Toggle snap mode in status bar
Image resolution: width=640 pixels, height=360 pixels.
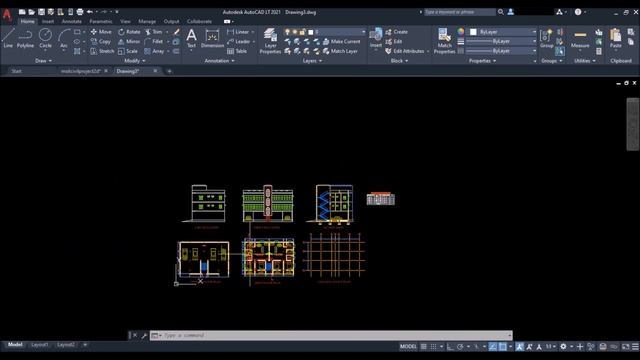click(433, 347)
